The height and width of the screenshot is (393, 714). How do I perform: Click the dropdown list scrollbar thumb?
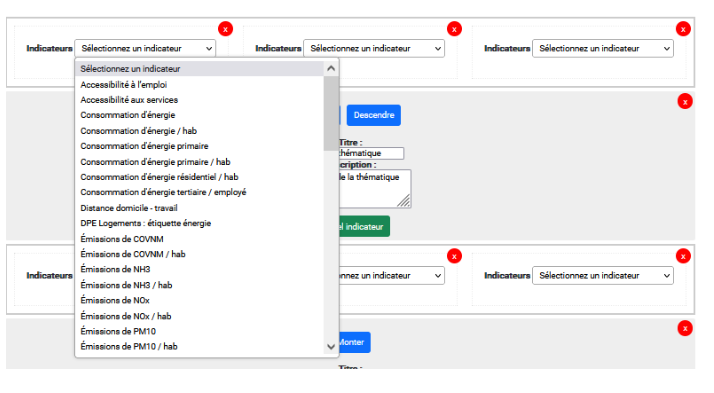point(331,113)
